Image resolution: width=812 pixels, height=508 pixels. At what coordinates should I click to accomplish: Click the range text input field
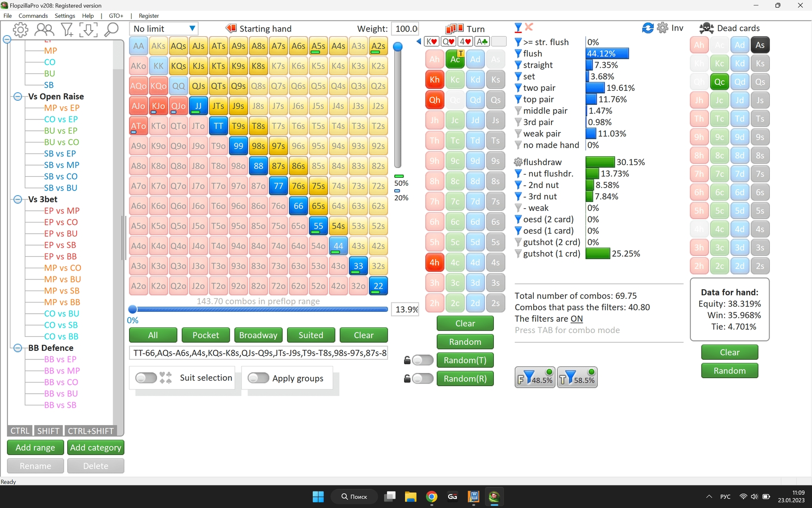tap(258, 353)
